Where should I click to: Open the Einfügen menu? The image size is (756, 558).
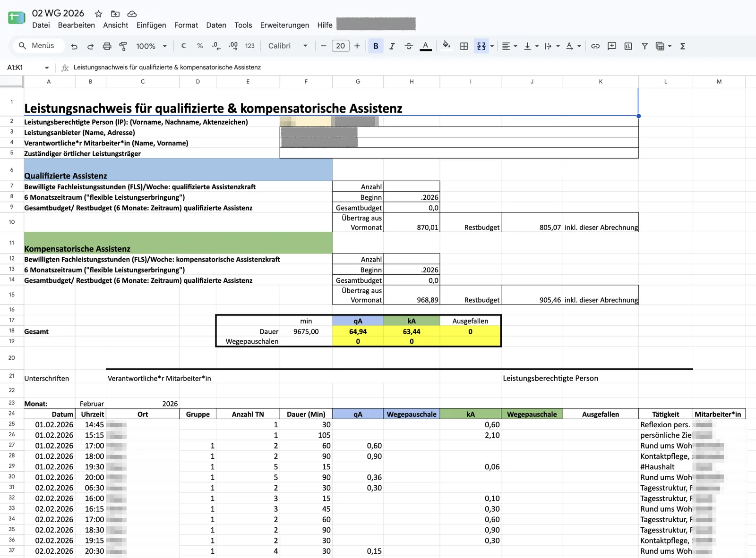point(151,25)
